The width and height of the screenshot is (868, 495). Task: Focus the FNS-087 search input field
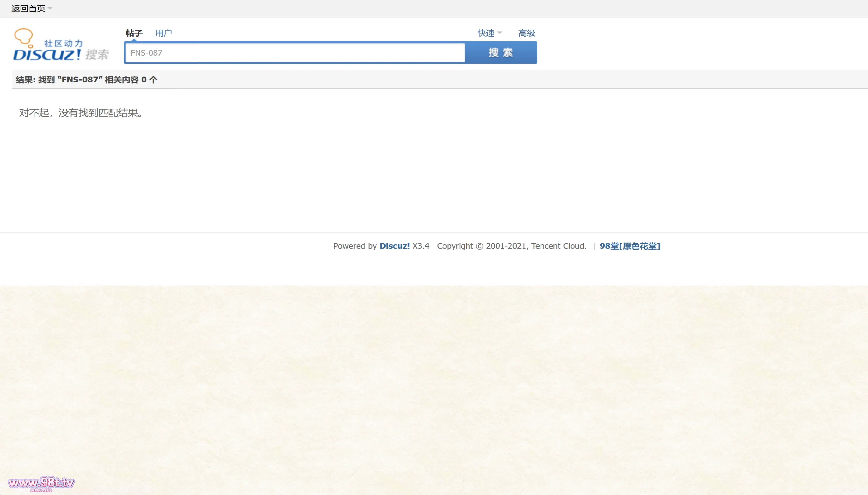click(295, 53)
